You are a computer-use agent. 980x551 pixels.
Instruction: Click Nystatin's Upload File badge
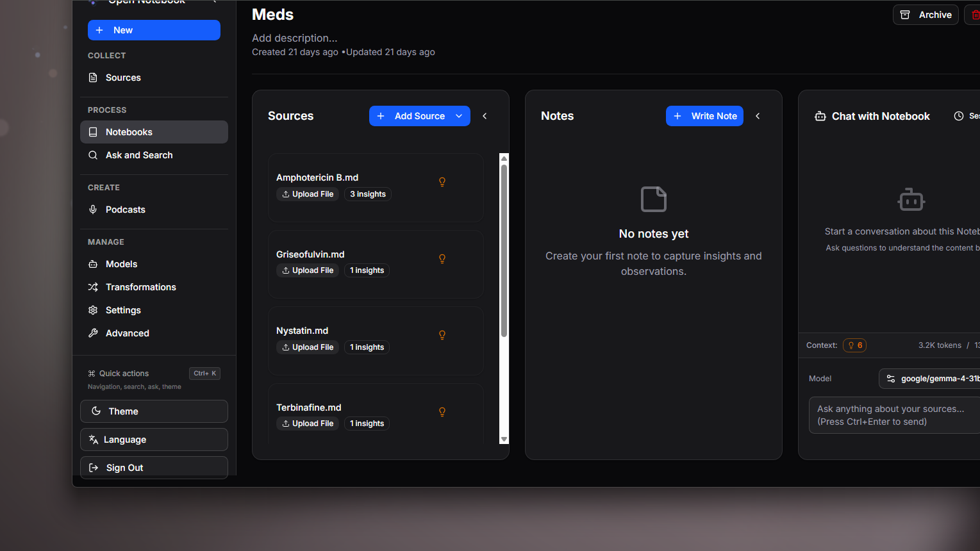308,347
